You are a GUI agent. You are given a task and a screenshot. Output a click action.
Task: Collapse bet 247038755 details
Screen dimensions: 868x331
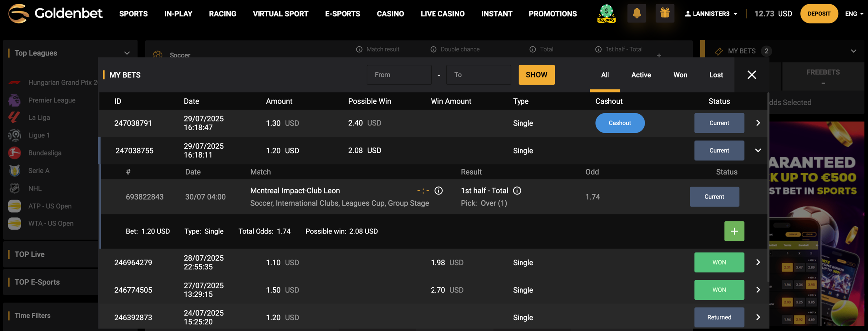(x=758, y=150)
